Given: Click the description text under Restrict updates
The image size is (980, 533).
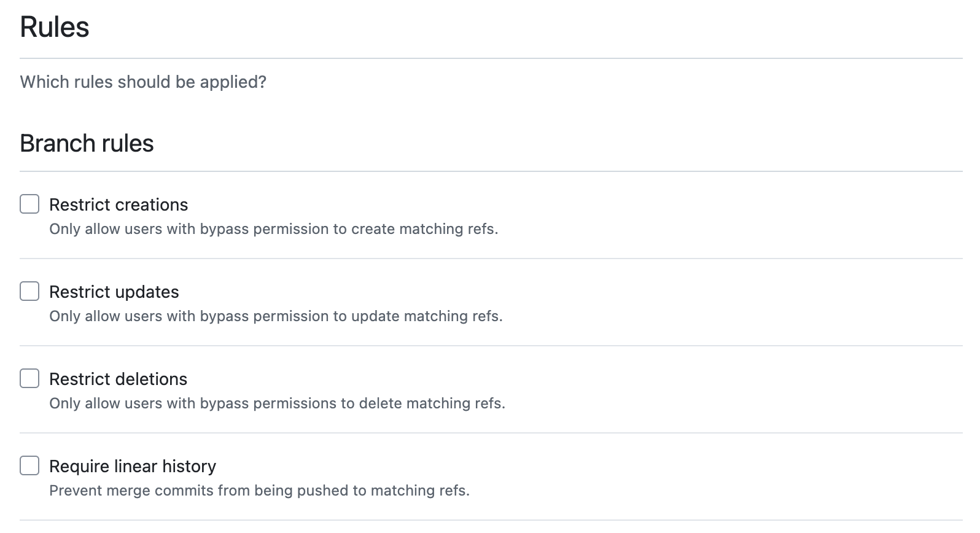Looking at the screenshot, I should pyautogui.click(x=276, y=316).
